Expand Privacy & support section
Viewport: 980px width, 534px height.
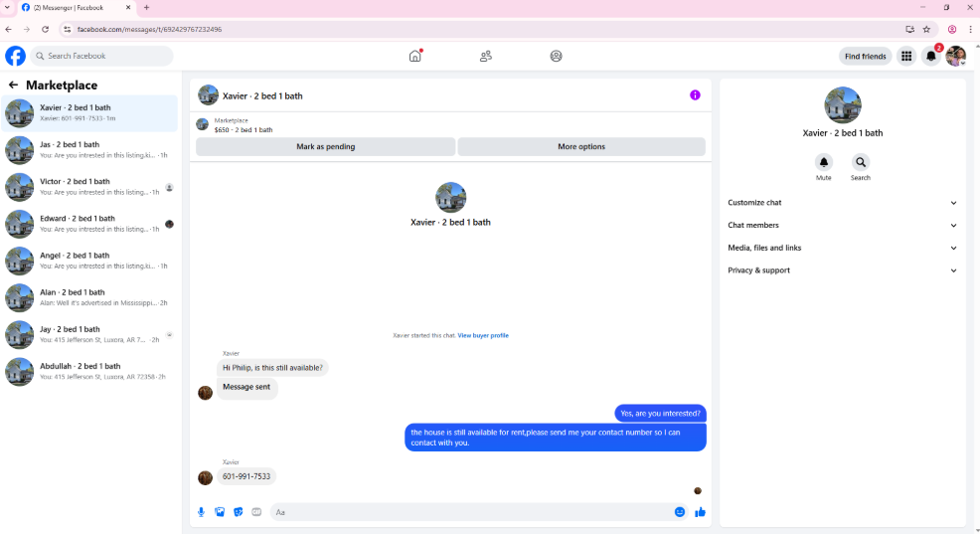(842, 270)
